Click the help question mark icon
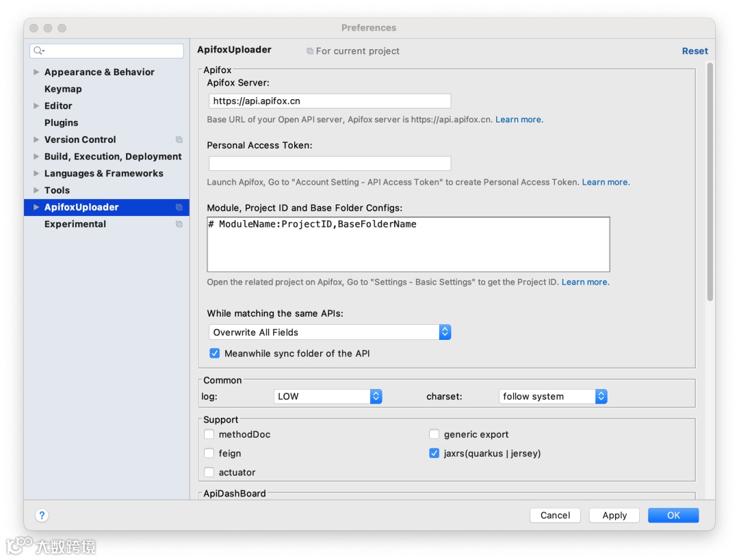739x560 pixels. 42,516
